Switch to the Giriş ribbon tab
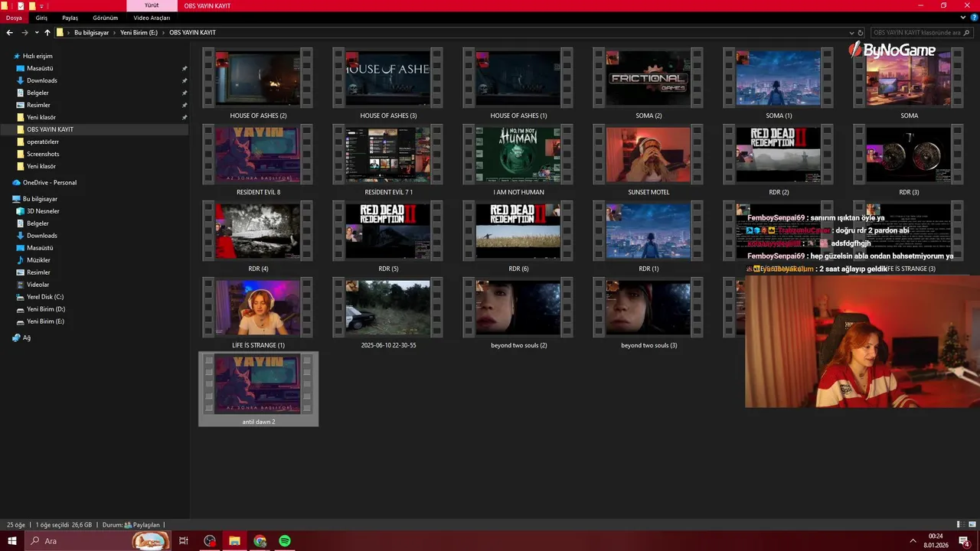This screenshot has width=980, height=551. pyautogui.click(x=41, y=18)
